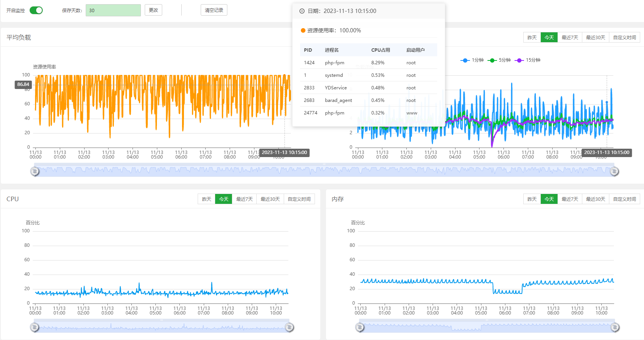The height and width of the screenshot is (340, 644).
Task: Select 最近7天 tab in CPU panel
Action: coord(244,199)
